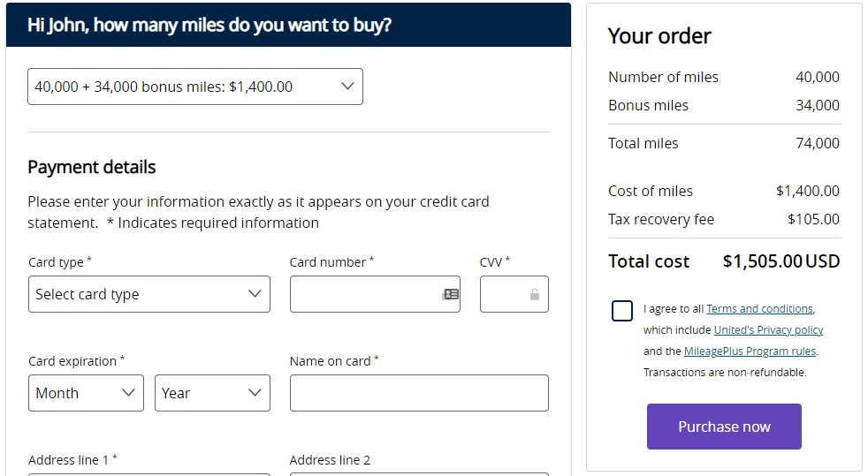Focus the Name on card field
Image resolution: width=868 pixels, height=476 pixels.
click(x=419, y=393)
